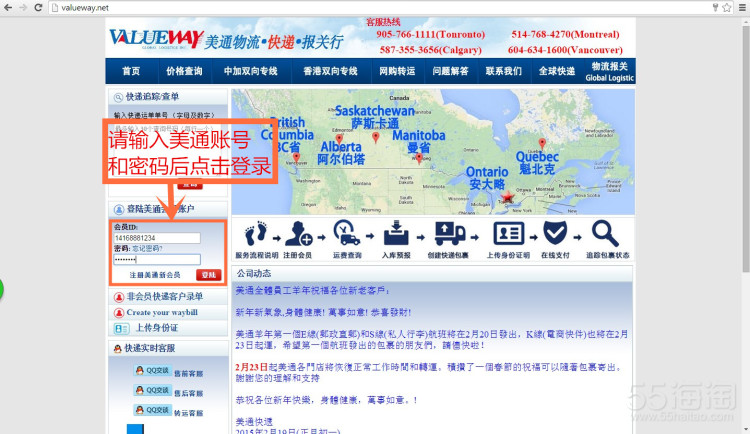Click the 密码 password field

(x=157, y=259)
